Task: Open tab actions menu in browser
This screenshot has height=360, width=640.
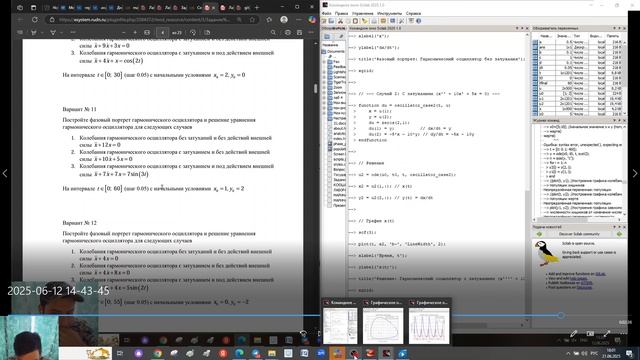Action: click(33, 7)
